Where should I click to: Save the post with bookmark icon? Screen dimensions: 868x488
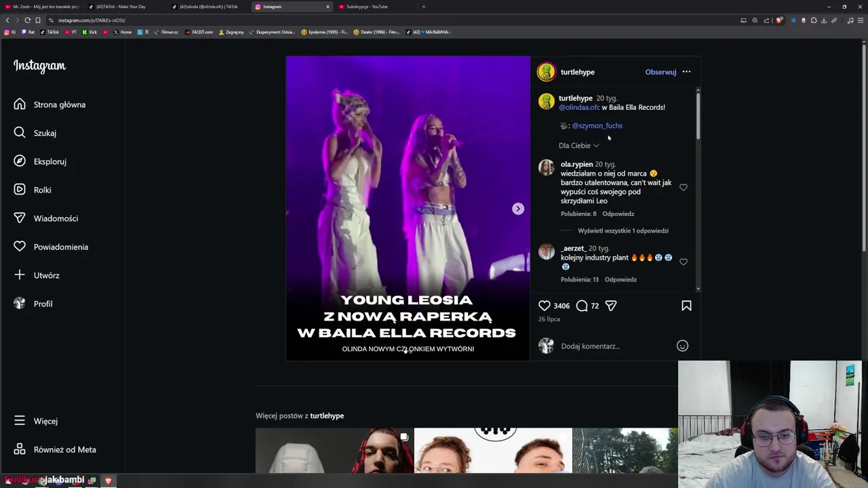(686, 306)
